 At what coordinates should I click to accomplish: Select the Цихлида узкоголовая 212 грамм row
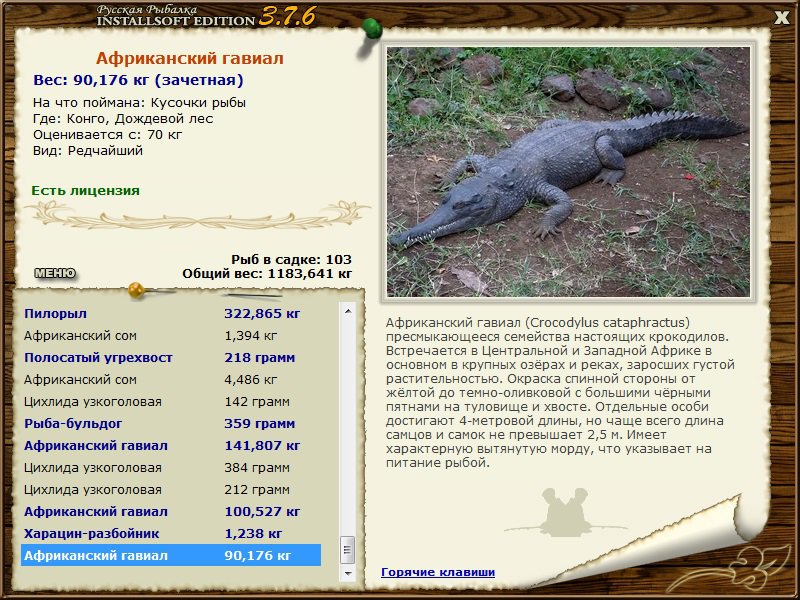(x=171, y=489)
